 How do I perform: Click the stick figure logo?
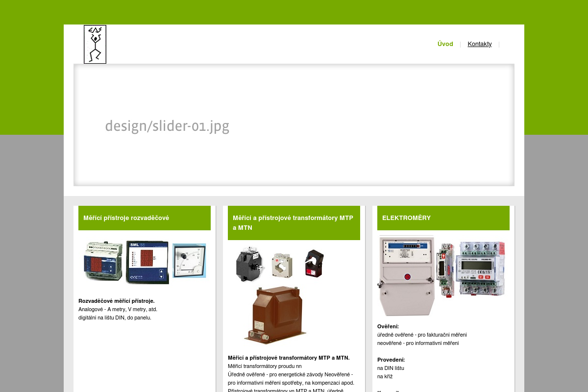(x=95, y=44)
